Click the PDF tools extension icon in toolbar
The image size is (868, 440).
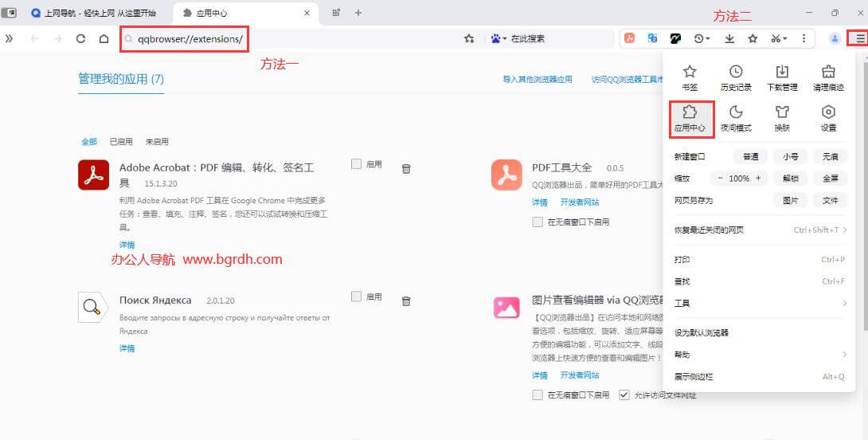629,38
